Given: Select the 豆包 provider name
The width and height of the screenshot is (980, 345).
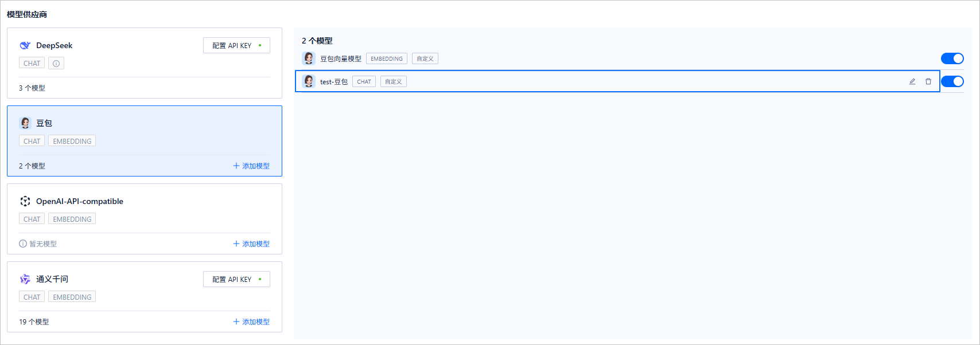Looking at the screenshot, I should click(44, 123).
